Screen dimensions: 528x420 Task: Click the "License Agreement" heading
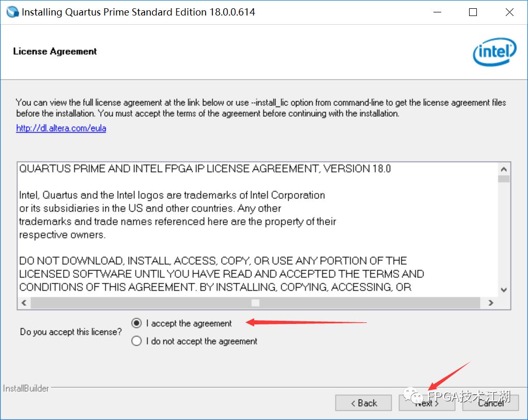click(55, 51)
